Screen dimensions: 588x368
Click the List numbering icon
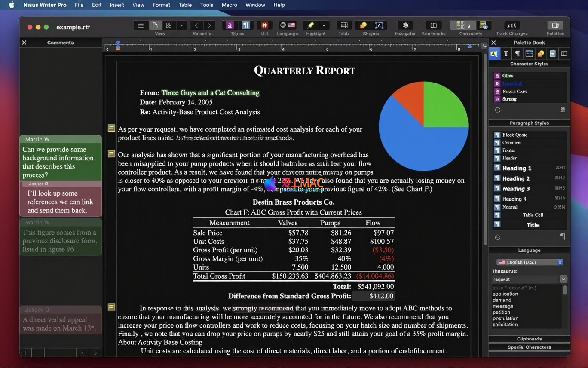(x=264, y=25)
